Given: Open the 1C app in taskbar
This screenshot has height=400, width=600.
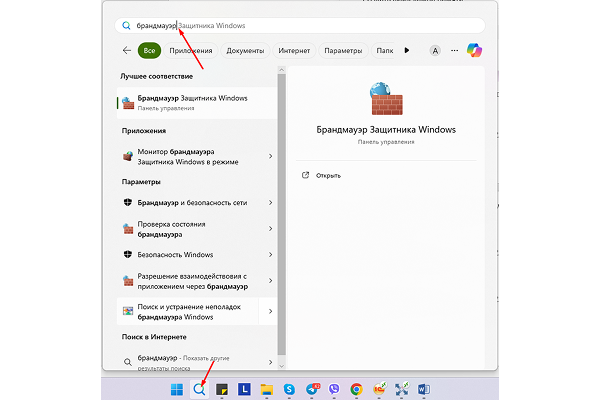Looking at the screenshot, I should click(x=380, y=389).
